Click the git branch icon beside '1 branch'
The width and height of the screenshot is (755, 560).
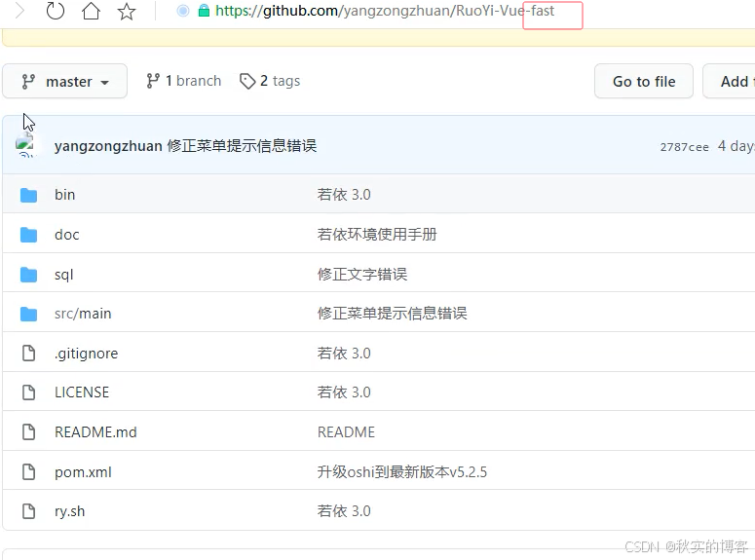point(153,81)
